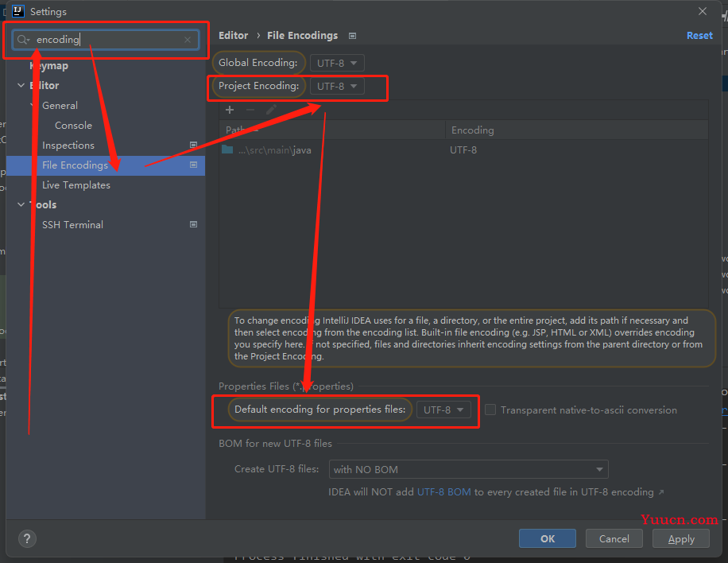Click the Global Encoding label
728x563 pixels.
[x=258, y=63]
